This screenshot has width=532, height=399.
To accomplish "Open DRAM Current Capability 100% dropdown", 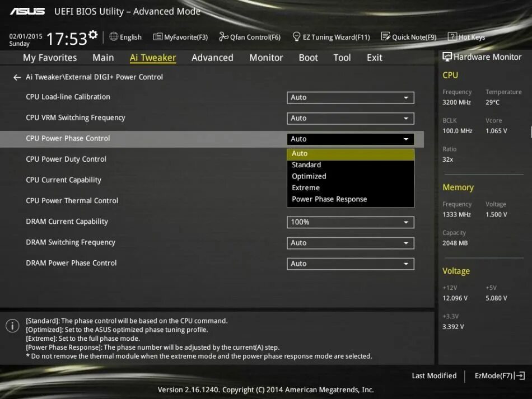I will pos(351,222).
